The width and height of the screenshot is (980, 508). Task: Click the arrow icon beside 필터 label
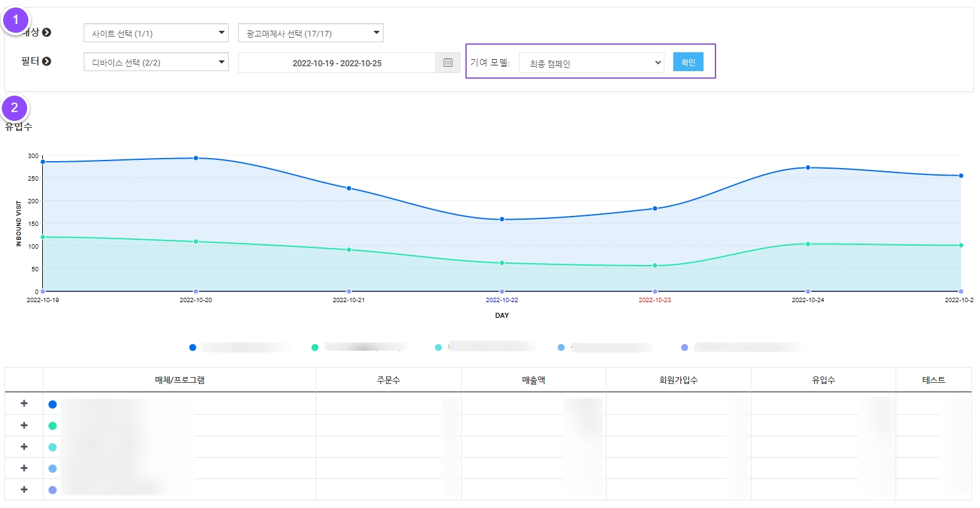pos(46,61)
